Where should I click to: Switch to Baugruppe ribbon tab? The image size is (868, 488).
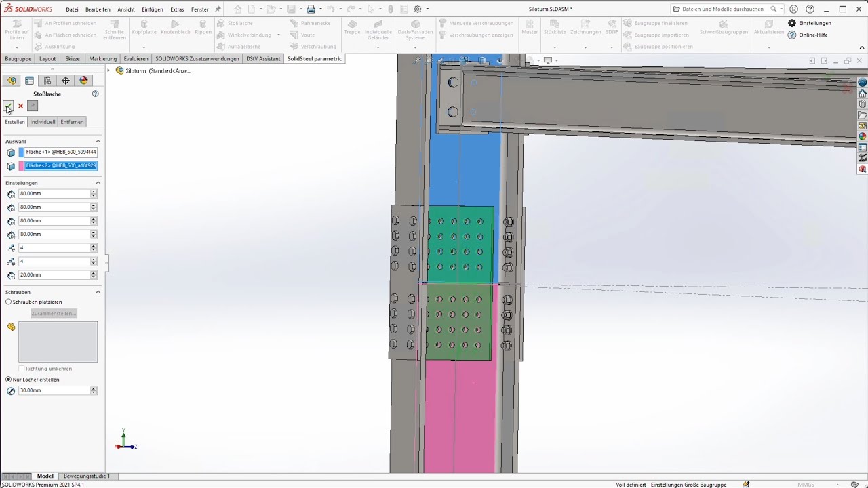click(18, 59)
